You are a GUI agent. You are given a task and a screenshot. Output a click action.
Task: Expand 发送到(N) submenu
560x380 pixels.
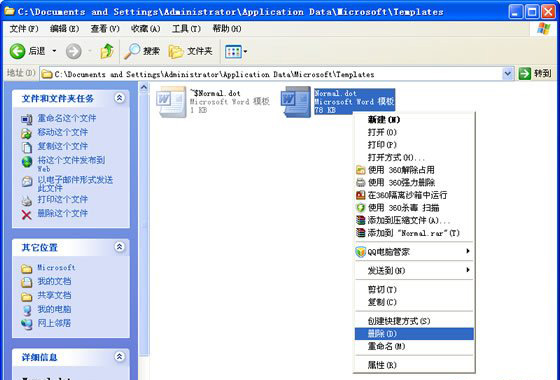point(414,271)
